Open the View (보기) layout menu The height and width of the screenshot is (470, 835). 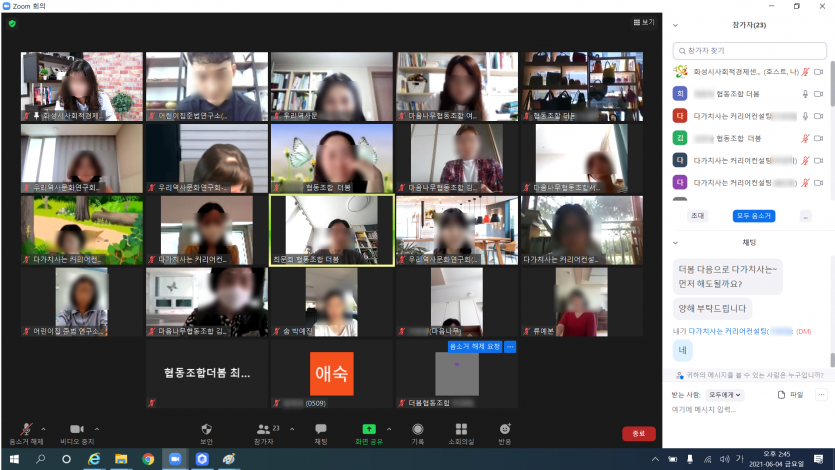[x=644, y=22]
